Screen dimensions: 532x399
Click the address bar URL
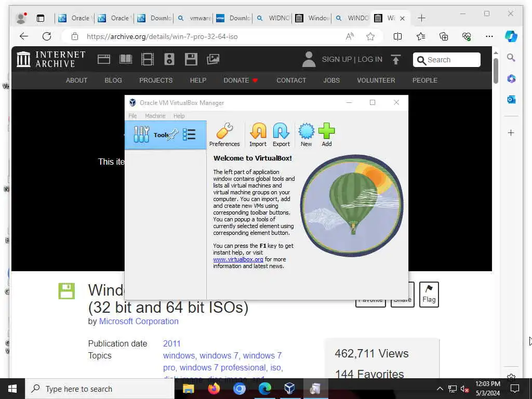[162, 37]
